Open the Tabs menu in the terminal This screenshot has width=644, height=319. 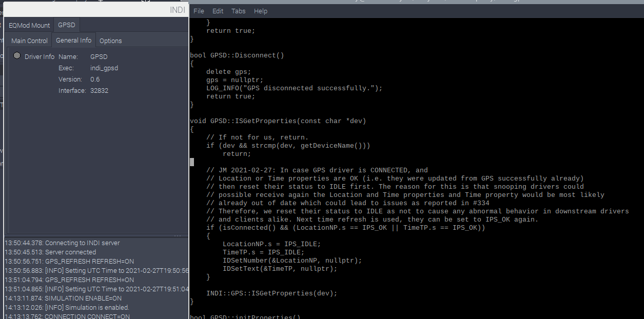pos(239,11)
